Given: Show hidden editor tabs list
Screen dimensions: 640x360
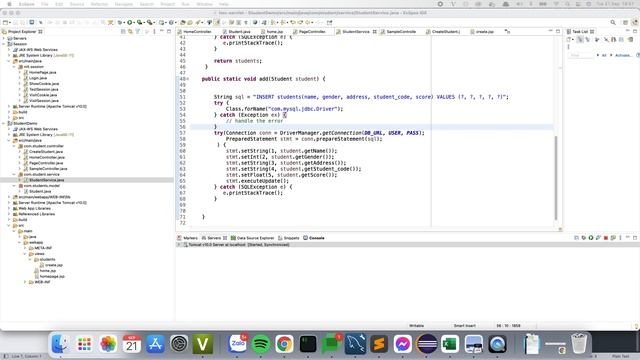Looking at the screenshot, I should point(507,31).
